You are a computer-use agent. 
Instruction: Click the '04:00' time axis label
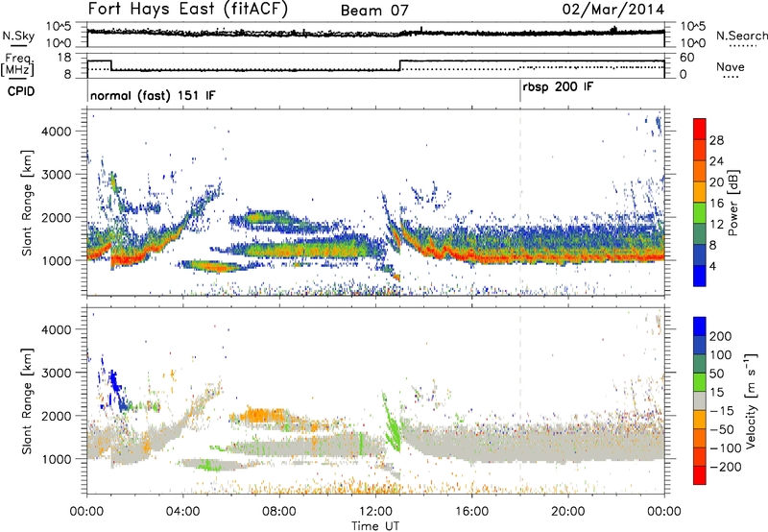tap(183, 512)
